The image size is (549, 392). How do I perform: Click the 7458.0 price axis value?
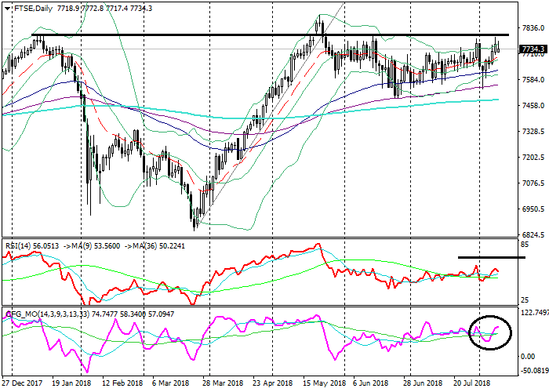pos(533,105)
